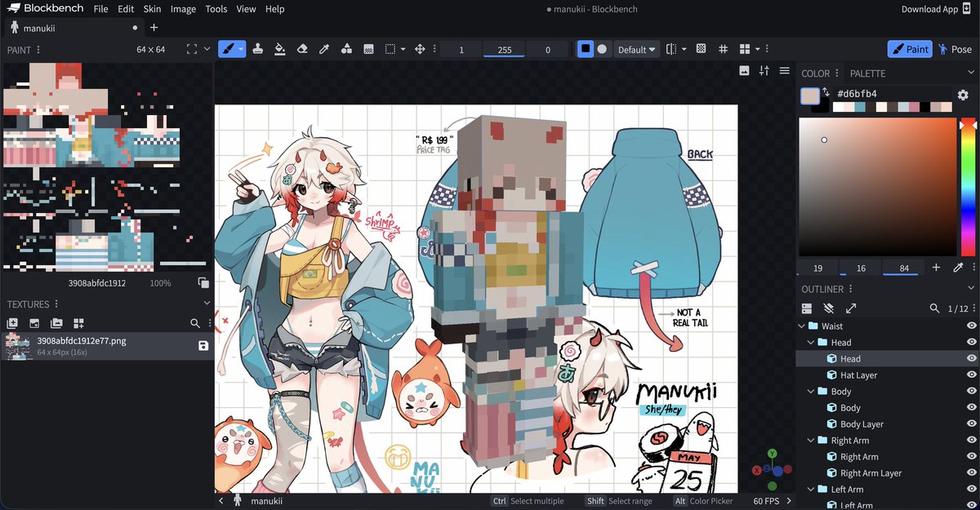Switch to the Palette tab
This screenshot has height=510, width=980.
click(868, 73)
